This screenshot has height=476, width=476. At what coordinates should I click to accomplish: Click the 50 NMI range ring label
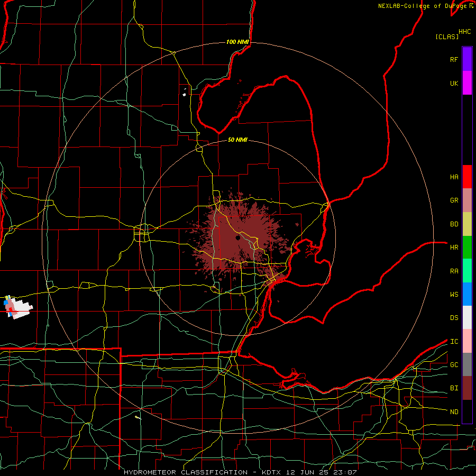237,140
